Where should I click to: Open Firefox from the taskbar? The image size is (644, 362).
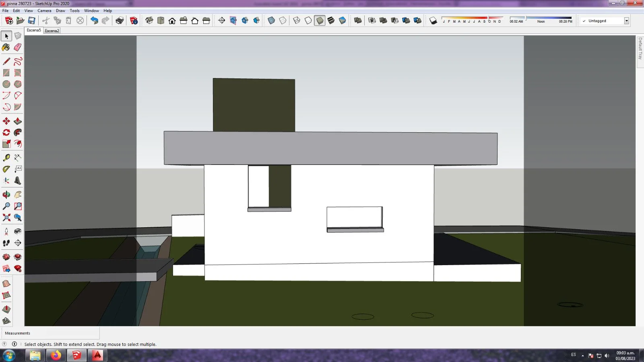pos(56,355)
